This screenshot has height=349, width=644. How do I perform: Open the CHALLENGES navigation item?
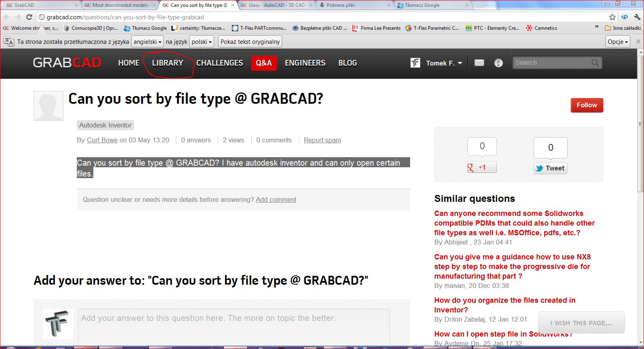coord(219,63)
